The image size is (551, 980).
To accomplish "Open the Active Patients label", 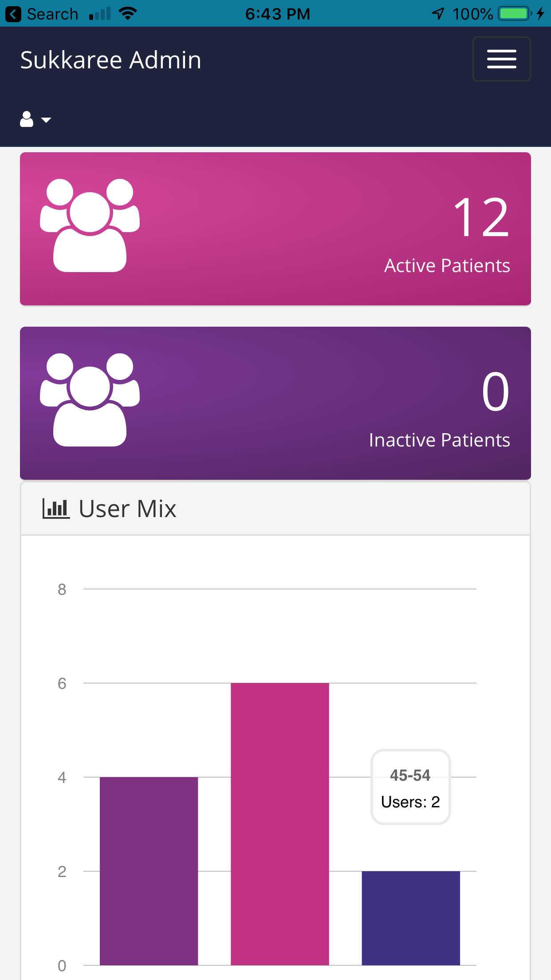I will point(447,266).
